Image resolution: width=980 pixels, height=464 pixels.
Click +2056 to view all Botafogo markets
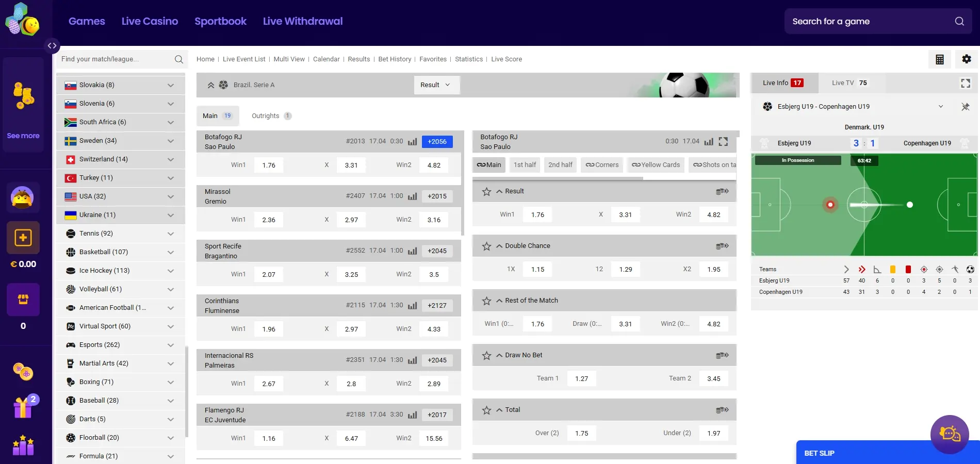[x=437, y=141]
